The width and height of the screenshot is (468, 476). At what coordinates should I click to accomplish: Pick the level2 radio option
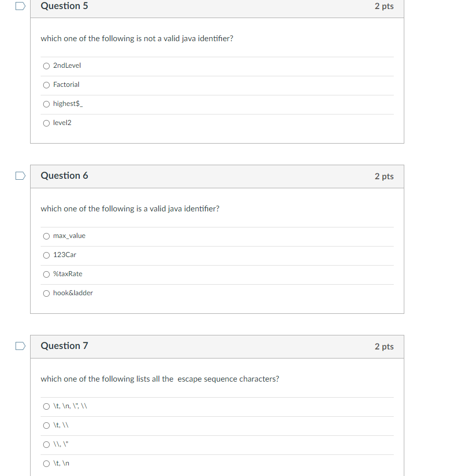(x=47, y=123)
